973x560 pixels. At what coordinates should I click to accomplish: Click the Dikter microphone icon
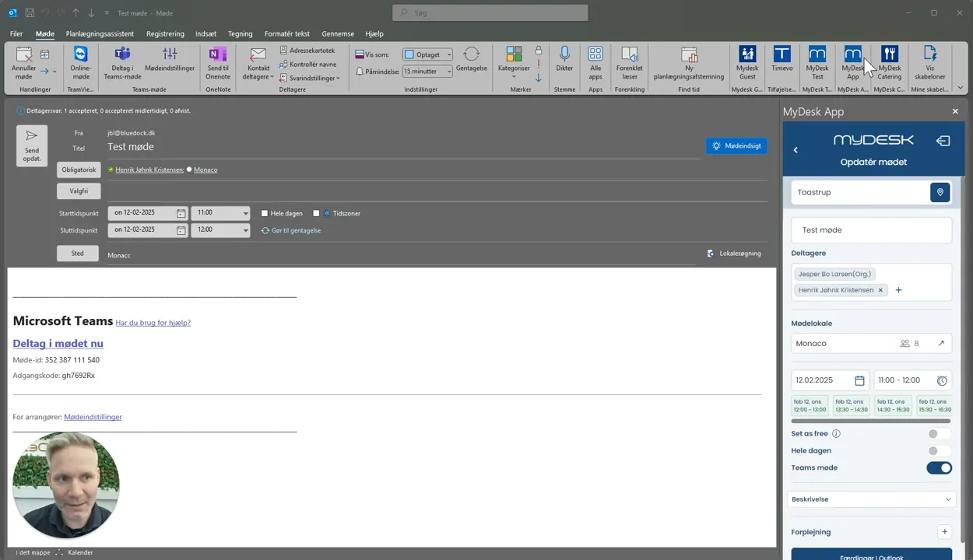click(x=564, y=53)
